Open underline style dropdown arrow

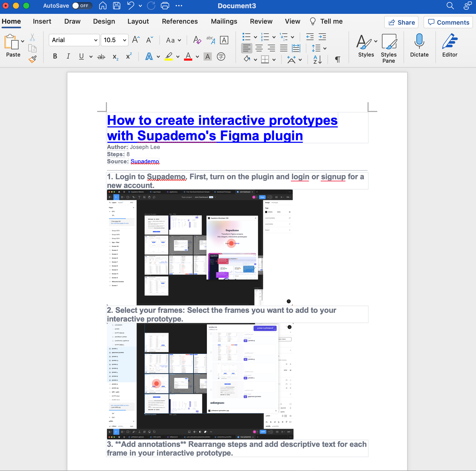(91, 56)
